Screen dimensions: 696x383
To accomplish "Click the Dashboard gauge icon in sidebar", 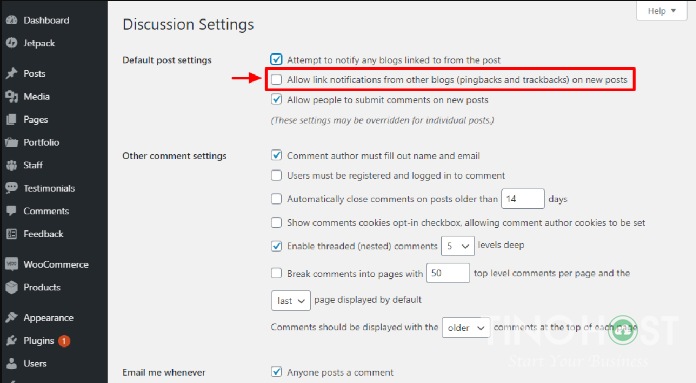I will tap(12, 20).
